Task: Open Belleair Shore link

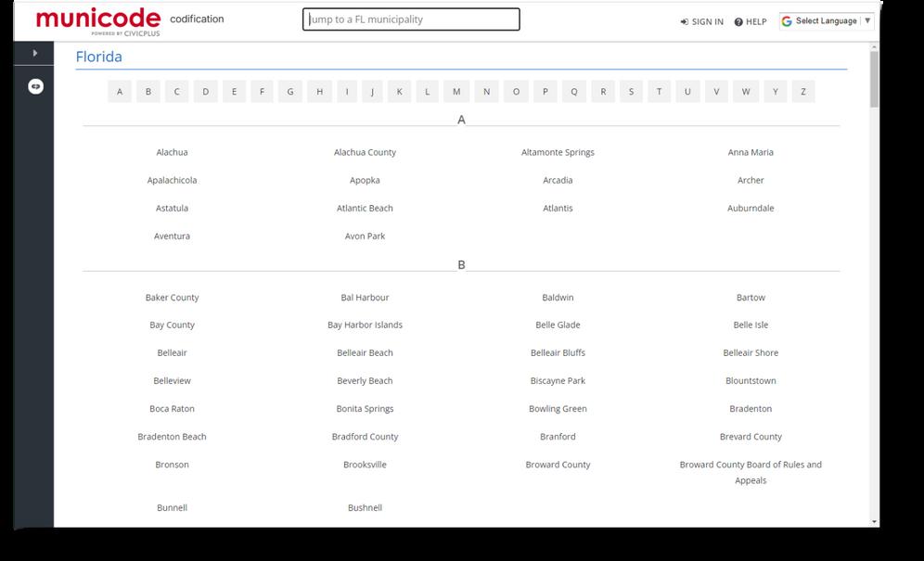Action: click(751, 353)
